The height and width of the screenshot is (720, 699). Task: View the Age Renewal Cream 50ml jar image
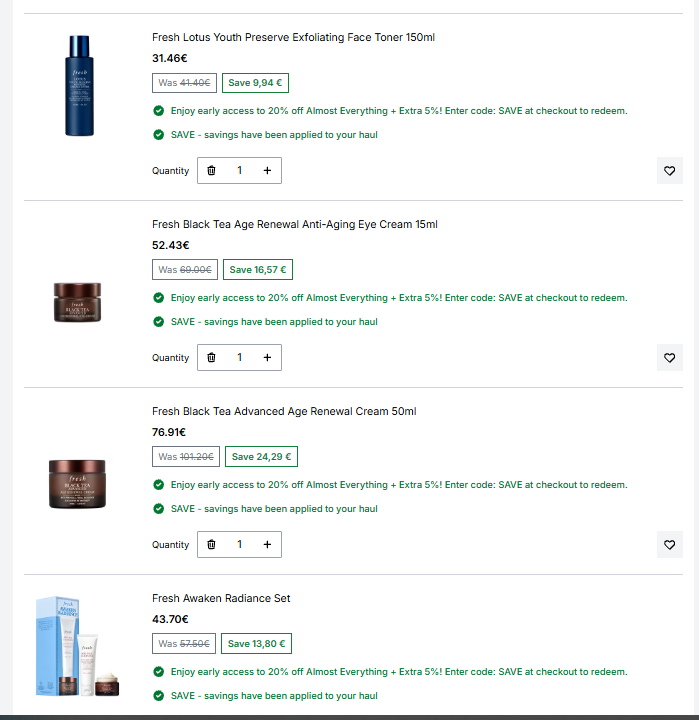[x=77, y=484]
